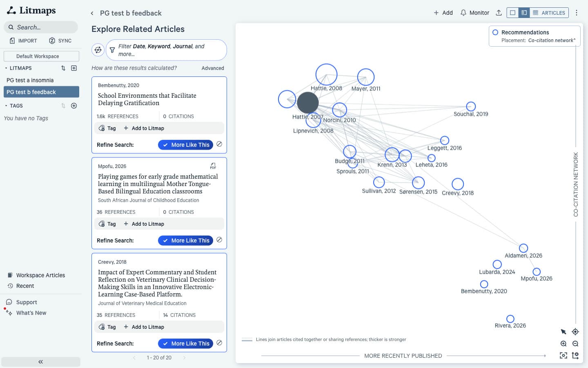Exclude Creevy, 2018 with the dismiss icon
This screenshot has height=368, width=588.
[x=219, y=343]
